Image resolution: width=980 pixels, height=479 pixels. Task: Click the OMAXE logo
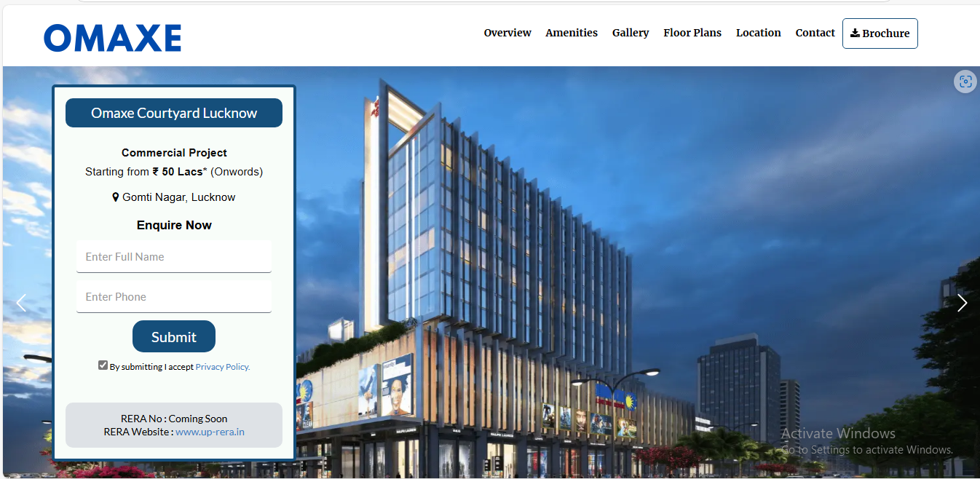(x=112, y=38)
